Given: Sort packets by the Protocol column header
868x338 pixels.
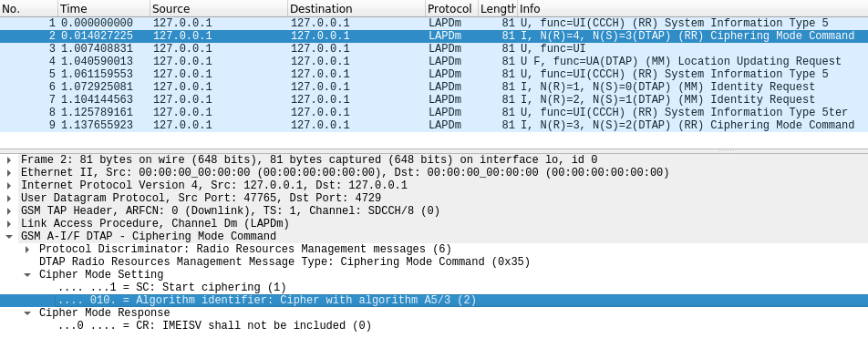Looking at the screenshot, I should tap(451, 8).
